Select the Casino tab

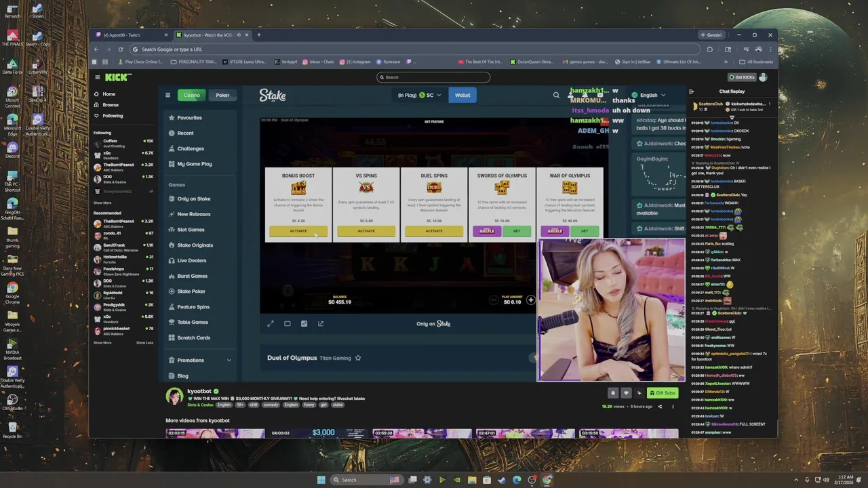(191, 95)
